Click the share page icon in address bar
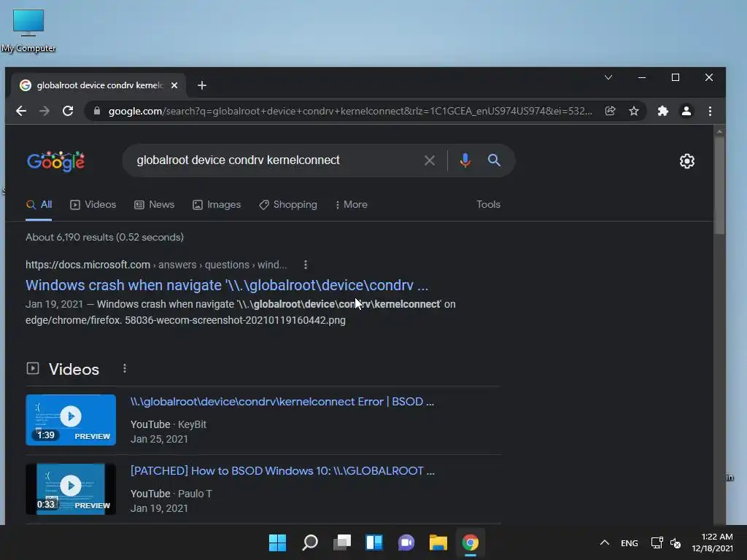The image size is (747, 560). pos(610,111)
